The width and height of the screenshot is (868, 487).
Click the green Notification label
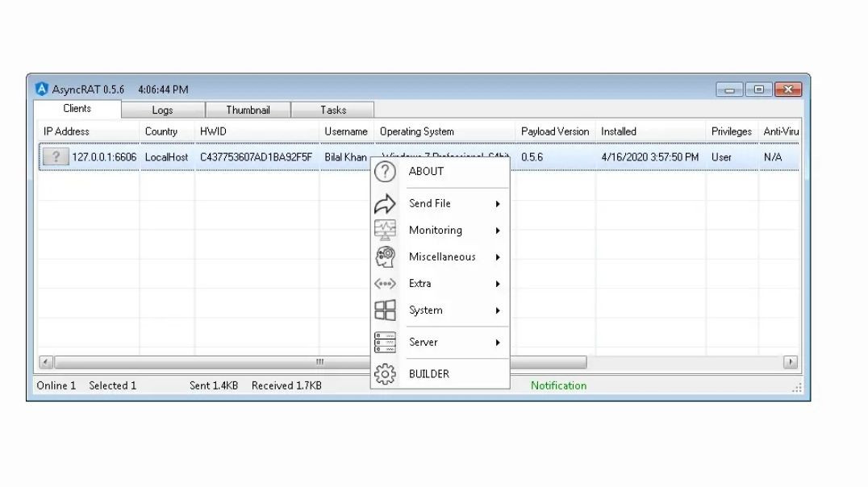(558, 385)
